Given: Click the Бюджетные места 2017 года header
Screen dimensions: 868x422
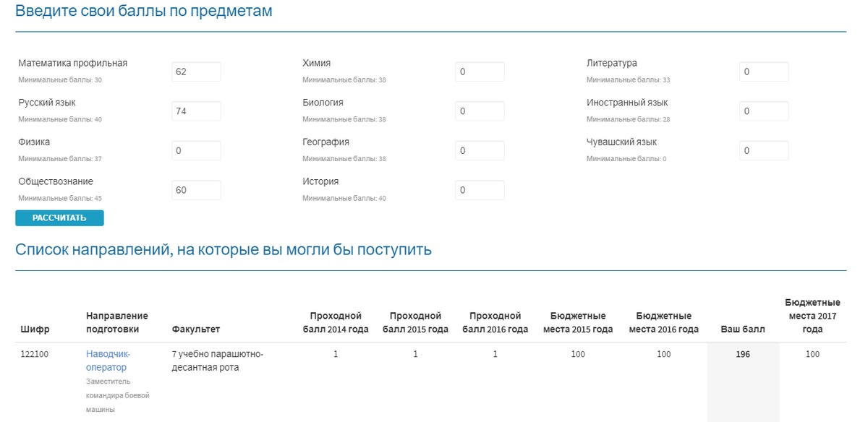Looking at the screenshot, I should click(x=812, y=315).
